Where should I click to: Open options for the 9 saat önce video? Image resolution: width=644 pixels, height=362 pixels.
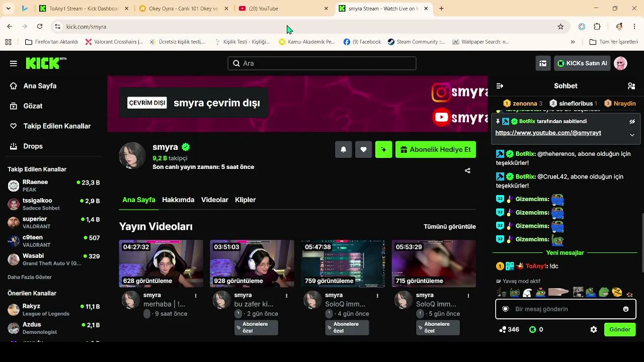[x=196, y=296]
